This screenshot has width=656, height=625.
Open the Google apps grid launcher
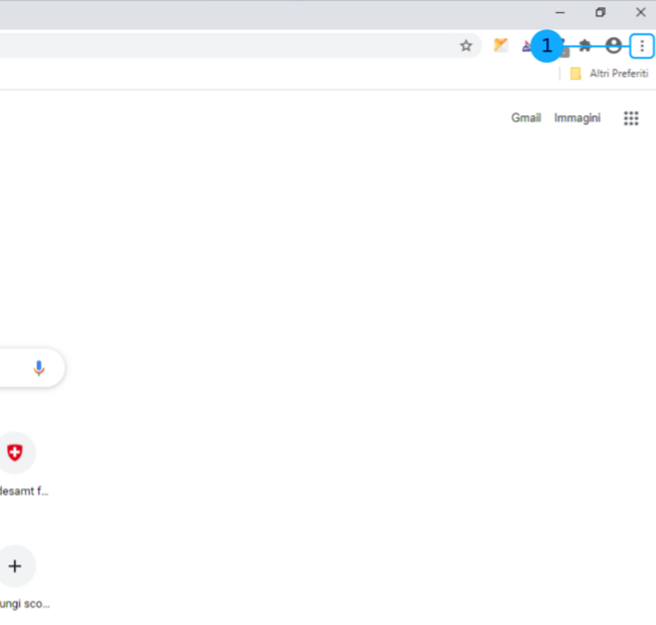(x=631, y=118)
